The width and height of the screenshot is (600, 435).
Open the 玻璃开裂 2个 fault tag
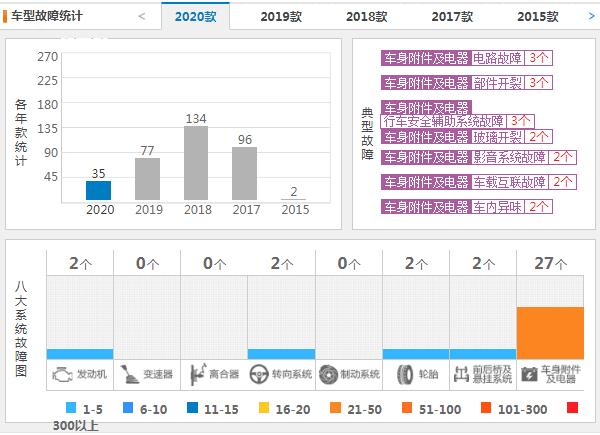(x=467, y=137)
